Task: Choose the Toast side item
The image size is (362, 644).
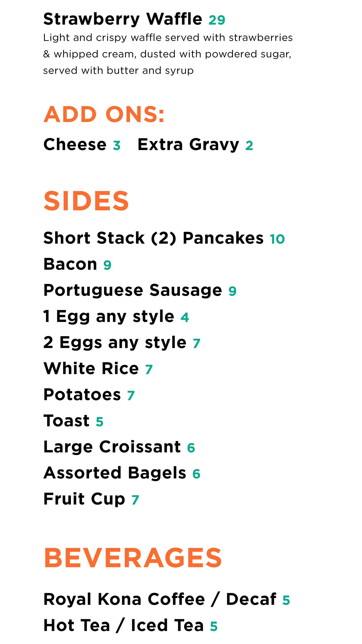Action: 66,420
